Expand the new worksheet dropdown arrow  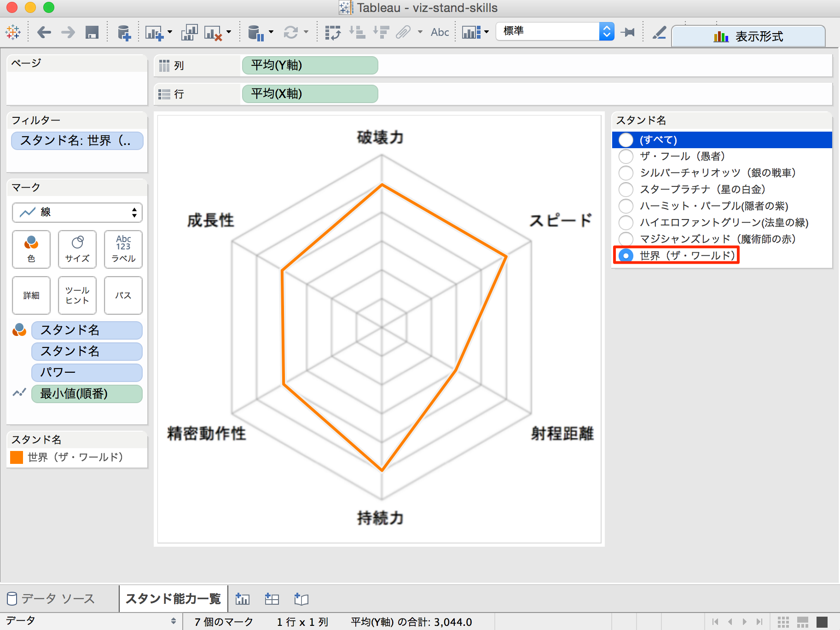(170, 32)
